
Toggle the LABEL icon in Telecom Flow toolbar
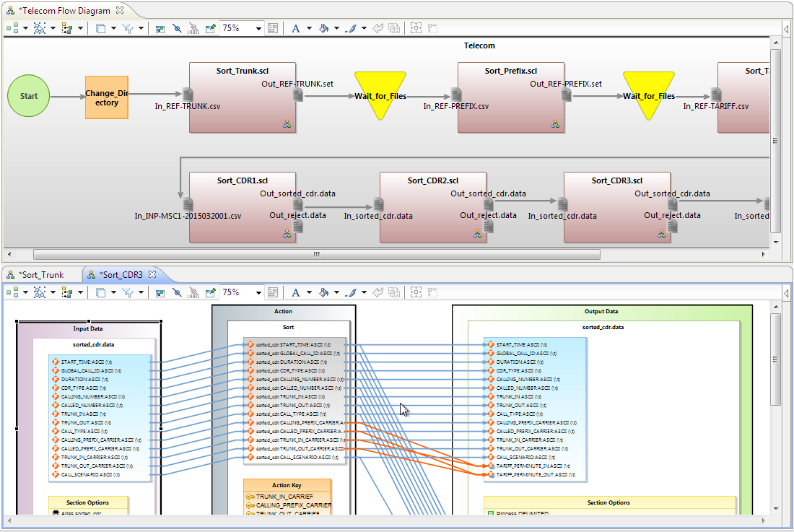pos(193,28)
